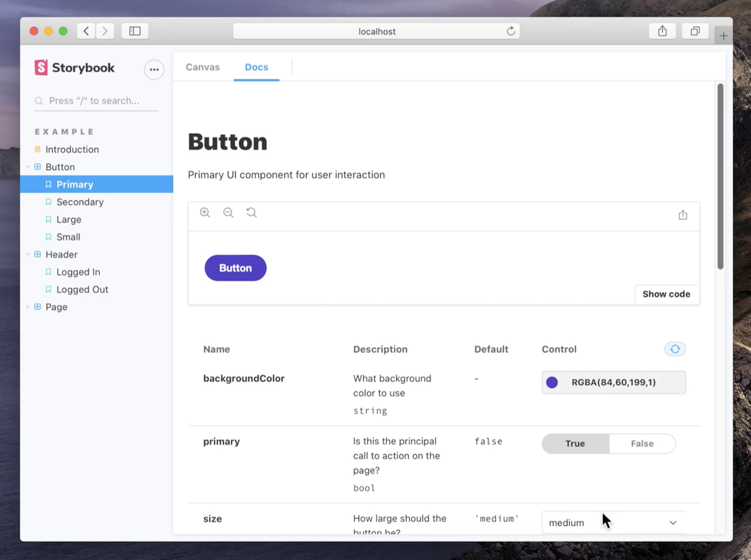Click the Primary story bookmark icon
This screenshot has height=560, width=751.
pos(48,185)
